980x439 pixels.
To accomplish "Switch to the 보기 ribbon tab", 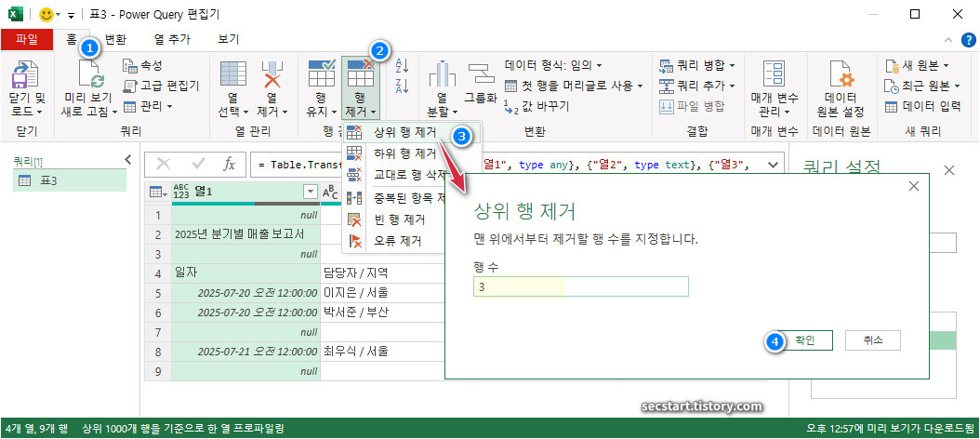I will tap(229, 39).
